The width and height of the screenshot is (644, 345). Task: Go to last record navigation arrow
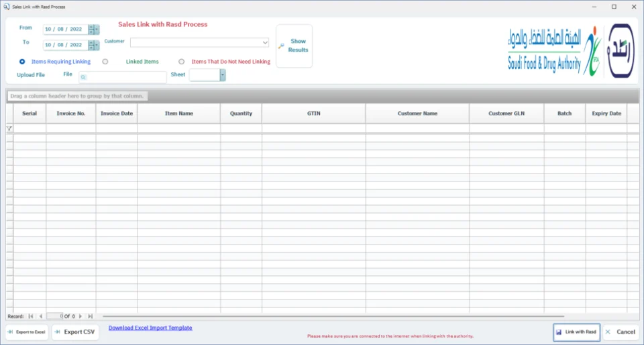coord(91,316)
